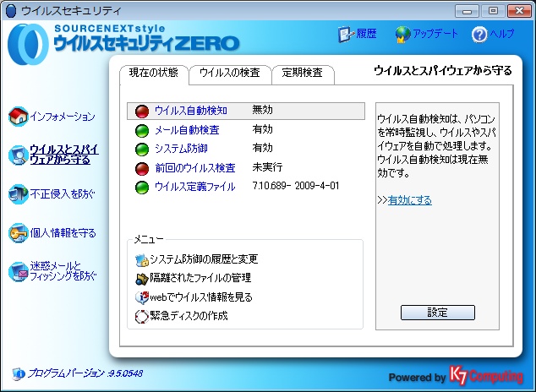Click the SOURCENEXT ZERO logo ring
This screenshot has width=536, height=392.
tap(28, 44)
